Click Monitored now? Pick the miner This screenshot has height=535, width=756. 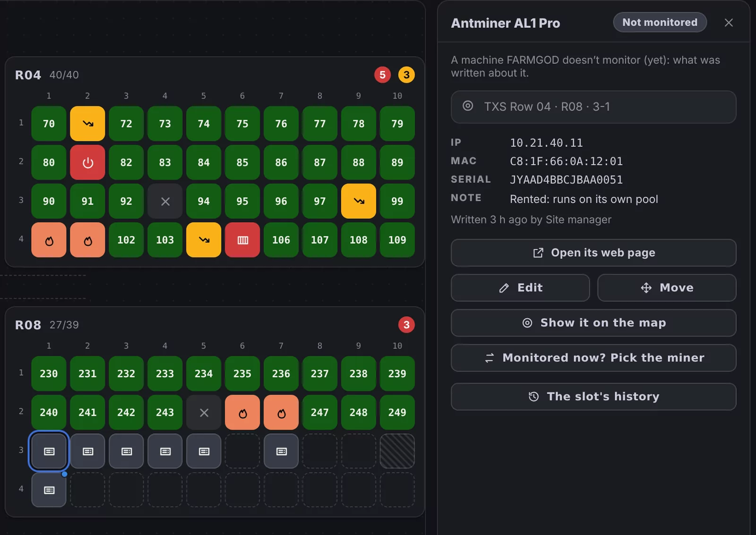coord(593,358)
